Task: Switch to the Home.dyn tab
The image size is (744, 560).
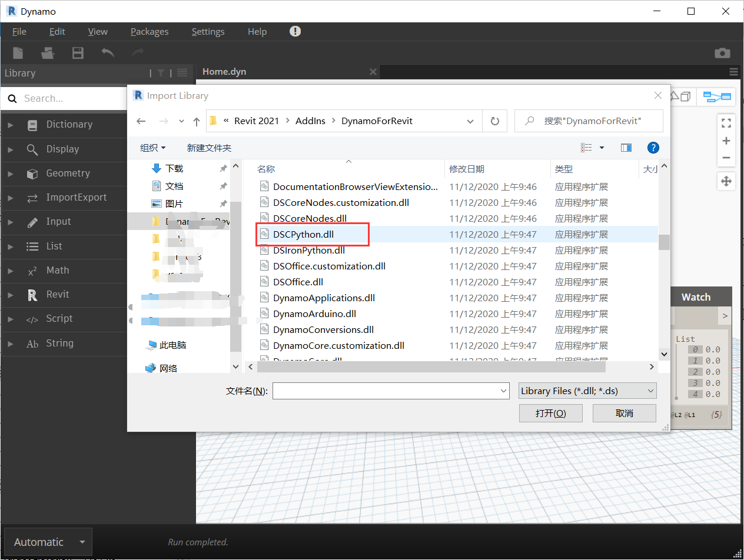Action: point(224,71)
